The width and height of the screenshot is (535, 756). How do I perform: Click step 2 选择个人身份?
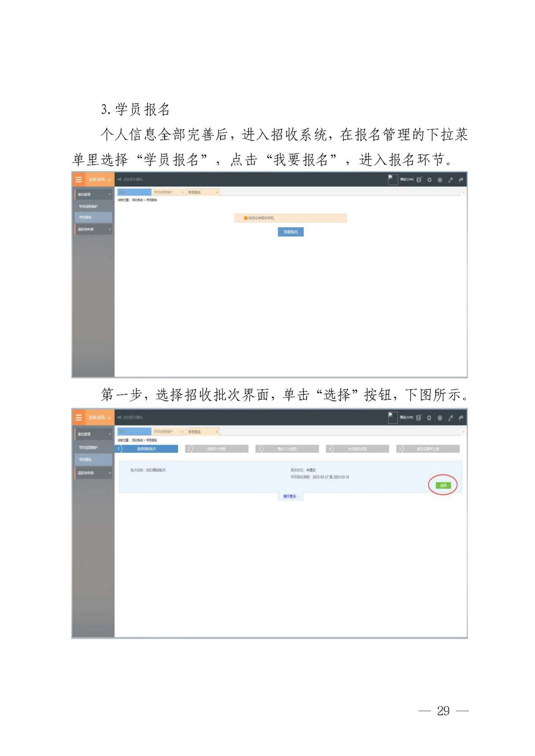(217, 449)
